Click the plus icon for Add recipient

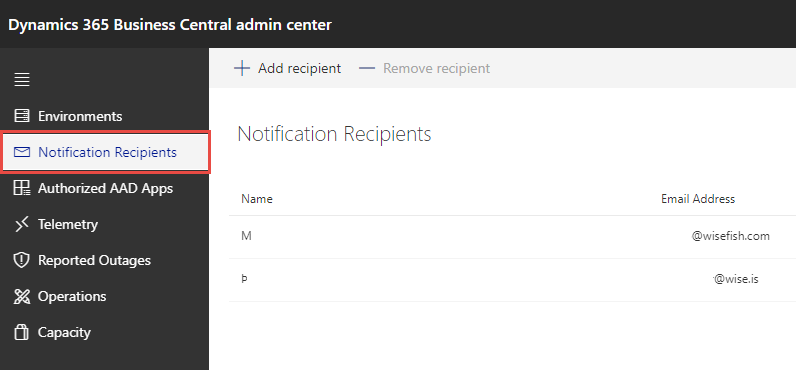click(x=242, y=69)
